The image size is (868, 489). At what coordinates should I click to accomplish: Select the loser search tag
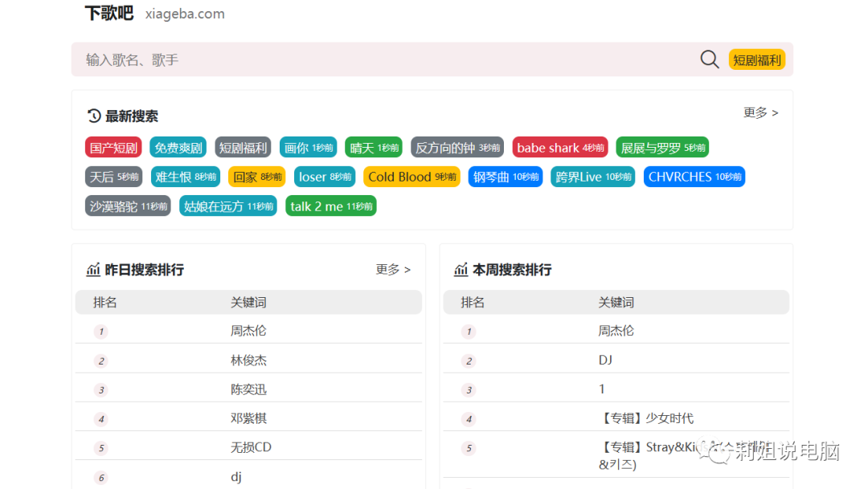pos(325,177)
